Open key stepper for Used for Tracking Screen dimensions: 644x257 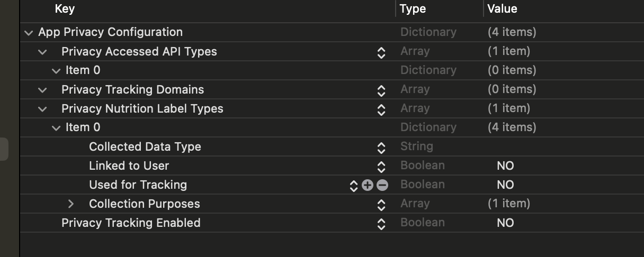point(354,186)
